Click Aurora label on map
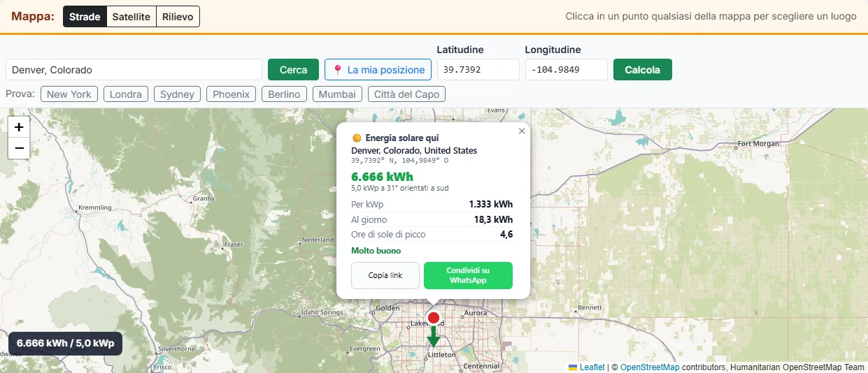The image size is (868, 373). tap(476, 313)
